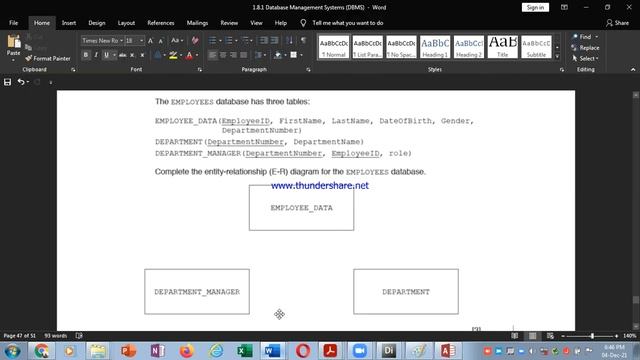The width and height of the screenshot is (640, 360).
Task: Increase paragraph indent
Action: pyautogui.click(x=274, y=40)
